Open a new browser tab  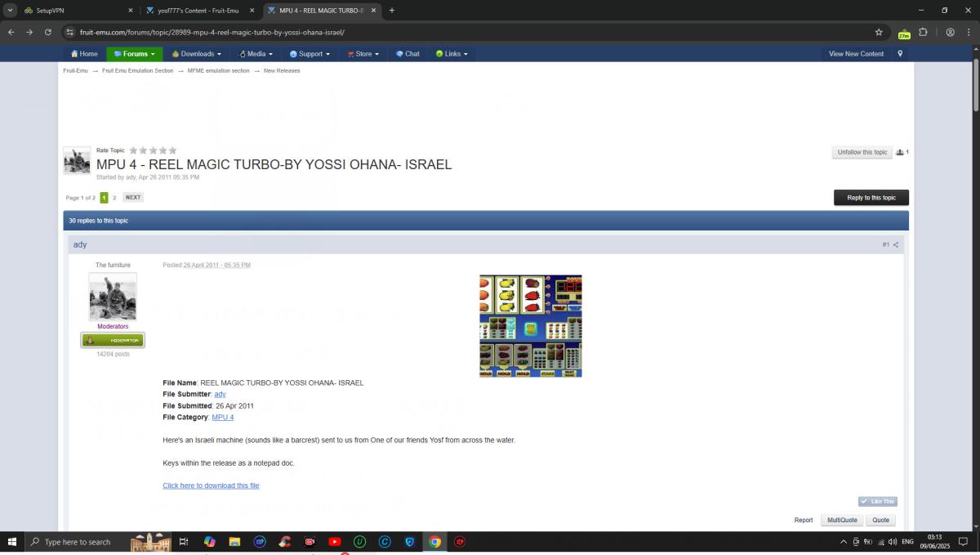click(392, 11)
